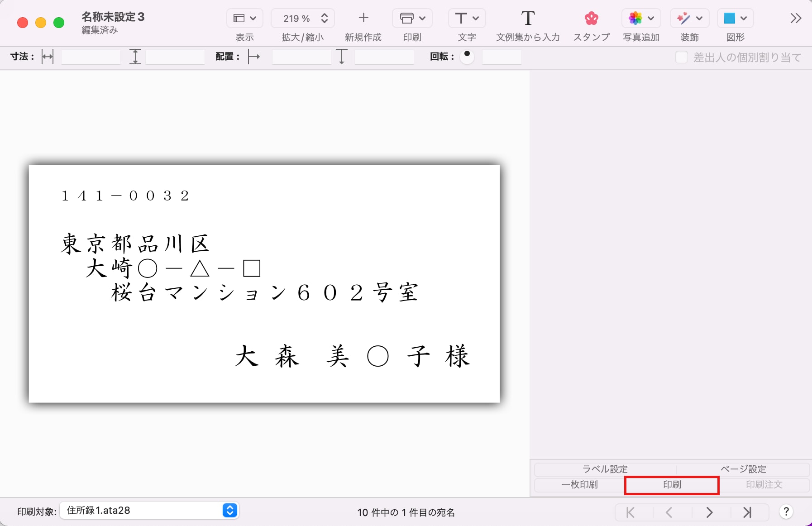This screenshot has height=526, width=812.
Task: Open 文例集から入力 large T icon
Action: pyautogui.click(x=528, y=19)
